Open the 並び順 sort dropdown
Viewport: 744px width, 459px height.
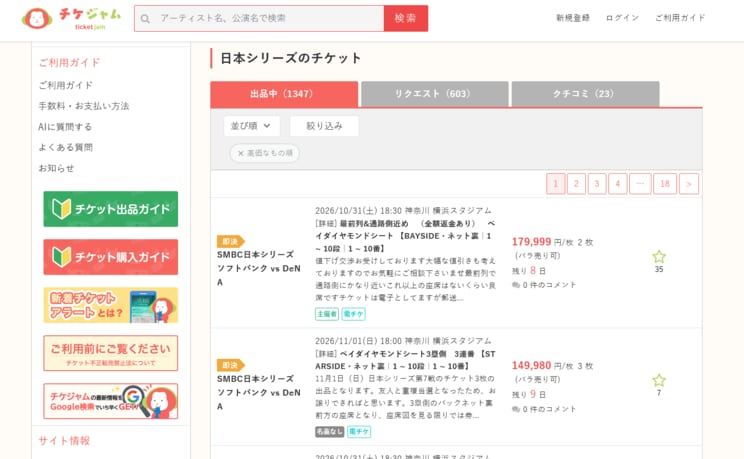pyautogui.click(x=251, y=126)
